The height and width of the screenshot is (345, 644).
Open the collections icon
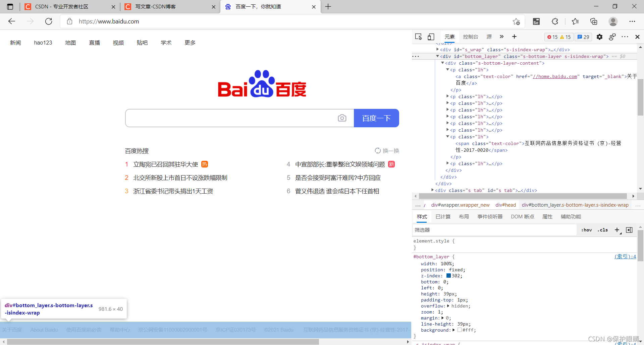(x=594, y=21)
